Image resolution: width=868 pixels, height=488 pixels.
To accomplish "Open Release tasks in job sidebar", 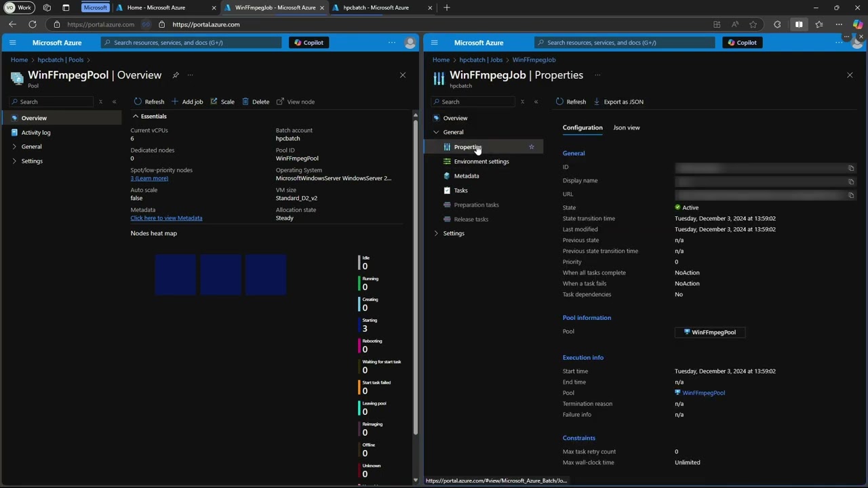I will 471,220.
